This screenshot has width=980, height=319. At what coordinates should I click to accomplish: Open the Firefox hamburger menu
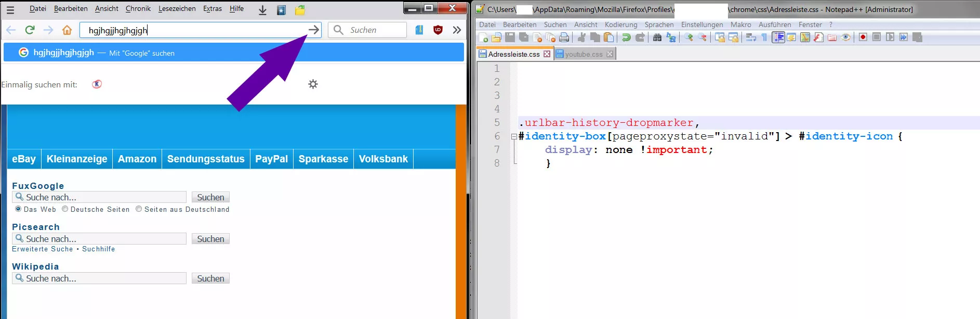(10, 9)
